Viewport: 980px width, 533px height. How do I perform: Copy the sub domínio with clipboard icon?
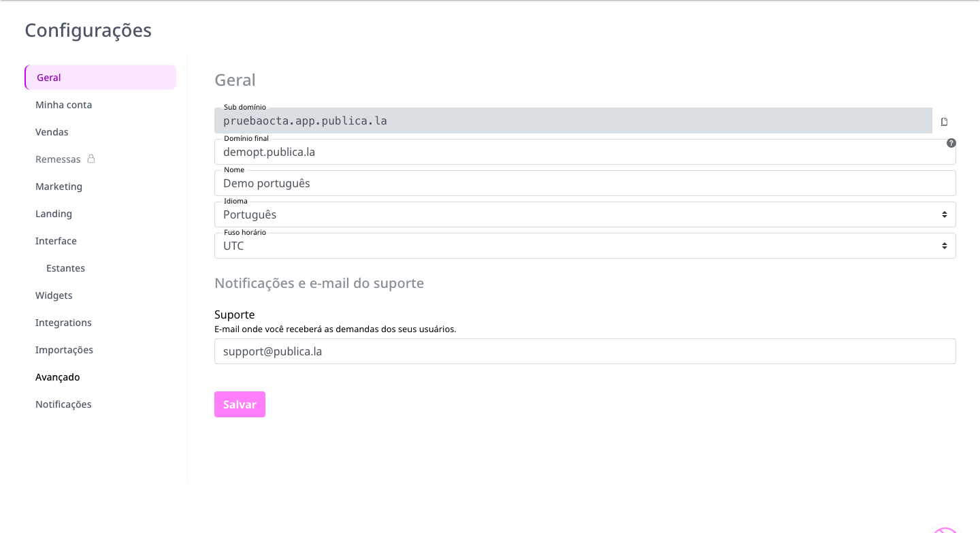point(944,122)
